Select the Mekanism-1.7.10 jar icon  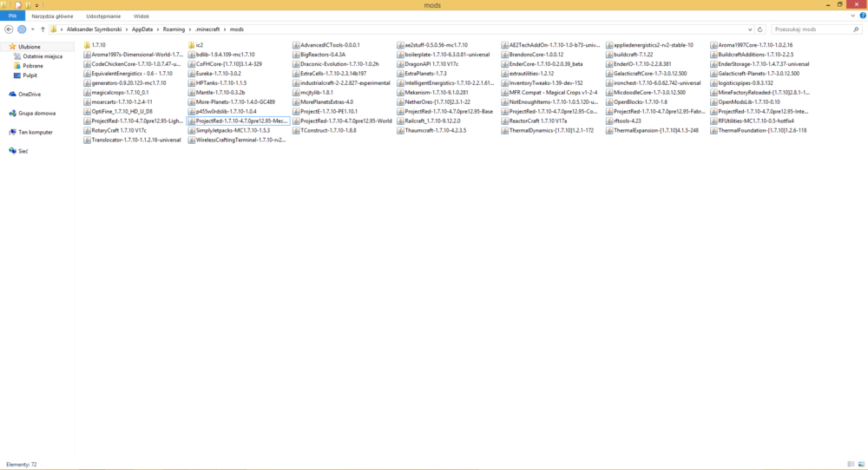click(x=400, y=92)
